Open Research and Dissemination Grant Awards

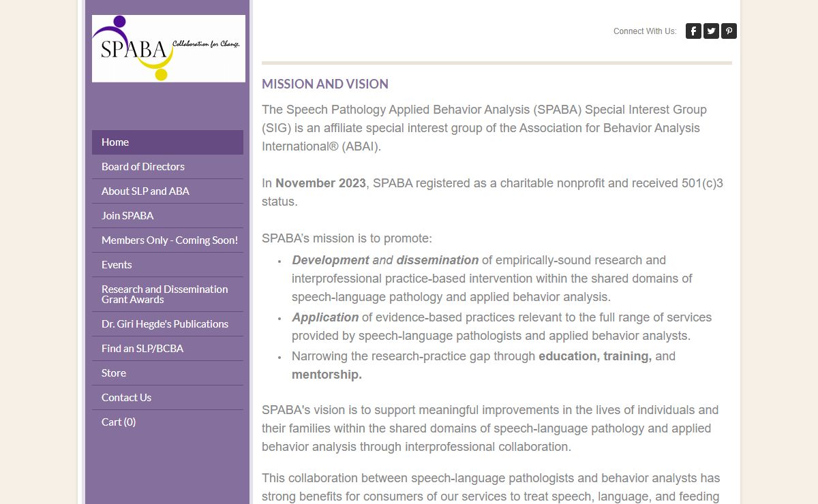coord(168,294)
